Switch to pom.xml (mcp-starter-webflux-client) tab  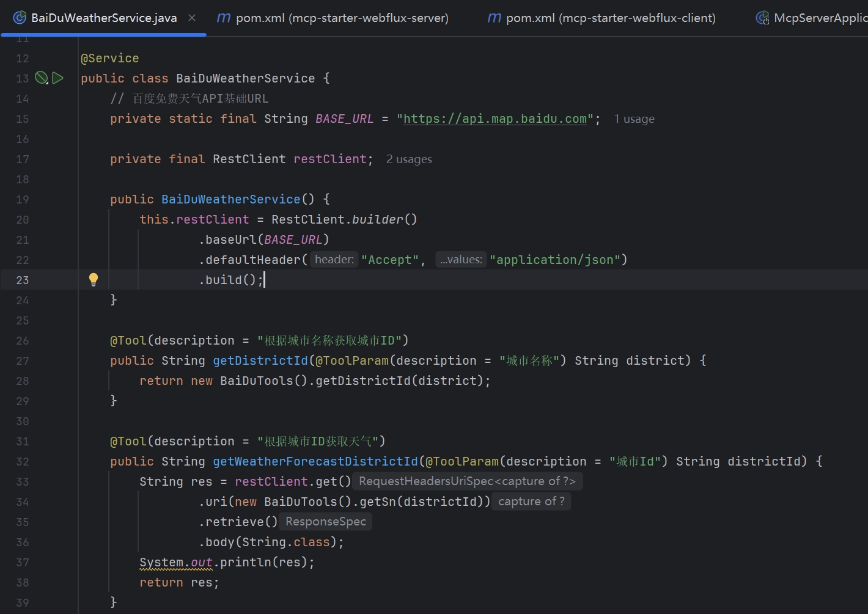coord(601,18)
